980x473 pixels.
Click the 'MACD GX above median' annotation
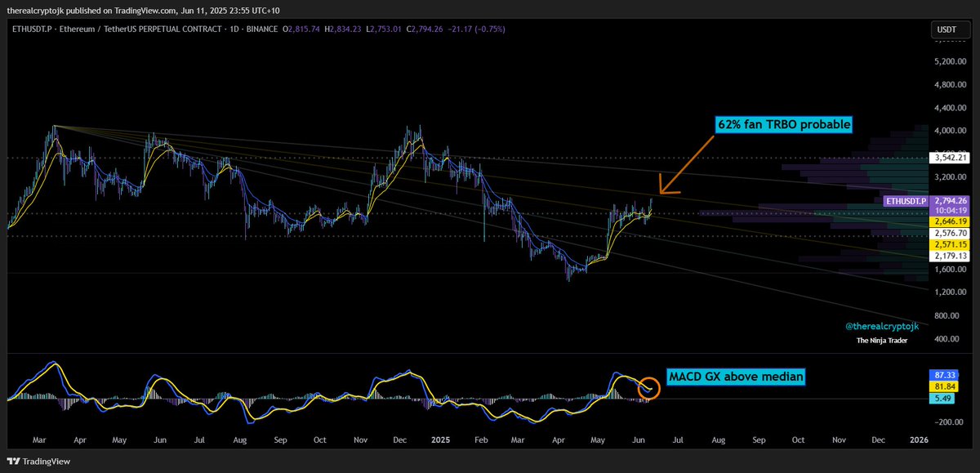(736, 377)
